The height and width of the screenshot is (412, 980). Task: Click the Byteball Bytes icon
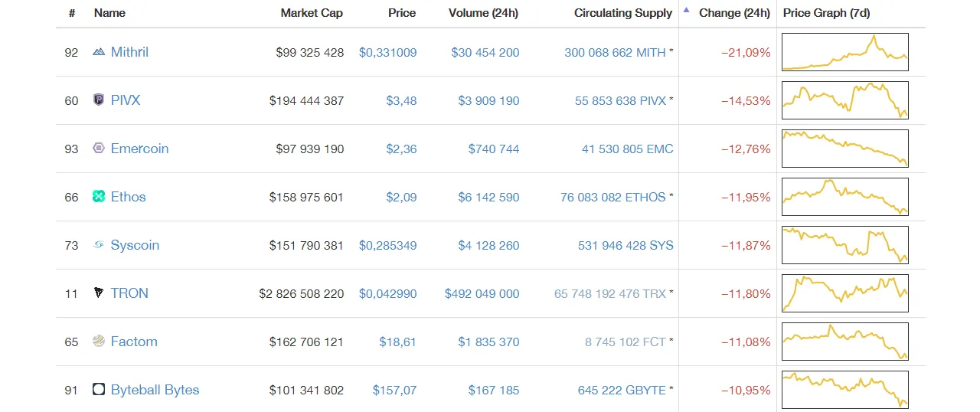[x=98, y=390]
